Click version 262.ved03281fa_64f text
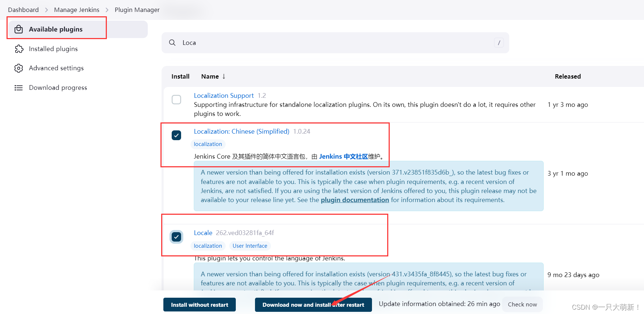The width and height of the screenshot is (644, 314). tap(245, 233)
